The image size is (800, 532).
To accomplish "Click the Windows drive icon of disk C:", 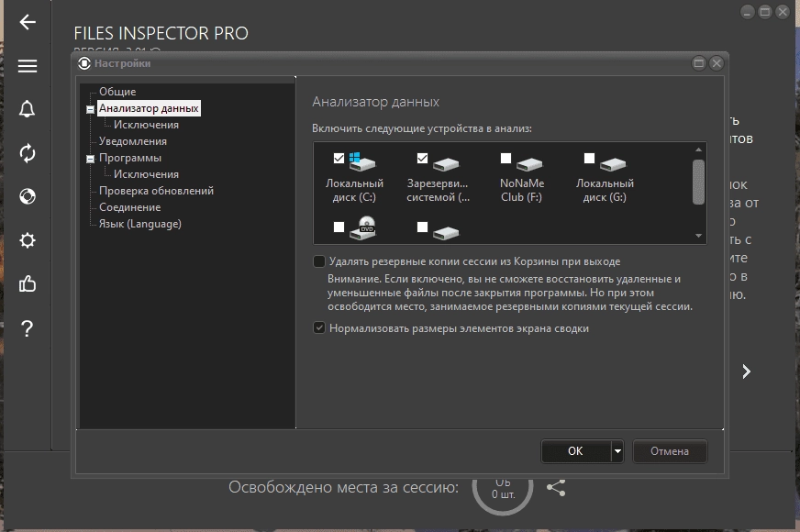I will point(362,161).
